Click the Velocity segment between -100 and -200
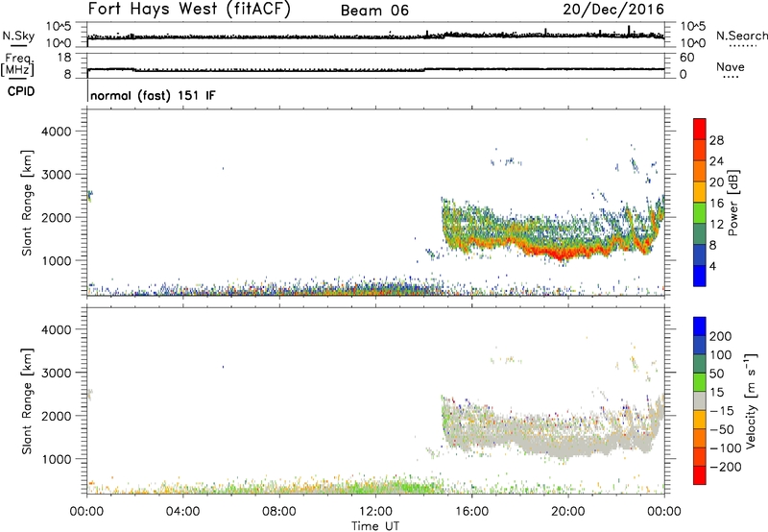Image resolution: width=768 pixels, height=532 pixels. point(700,456)
